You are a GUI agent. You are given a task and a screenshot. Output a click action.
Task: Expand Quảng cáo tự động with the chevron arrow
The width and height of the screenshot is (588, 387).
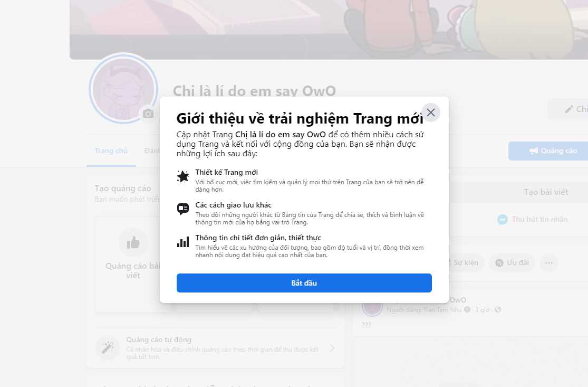[x=332, y=348]
